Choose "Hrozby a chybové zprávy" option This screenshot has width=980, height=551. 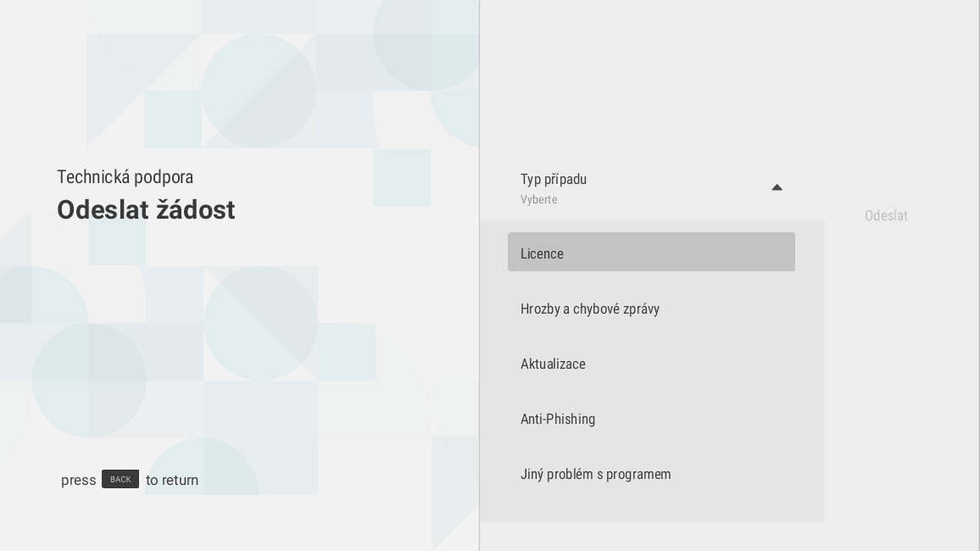(590, 309)
